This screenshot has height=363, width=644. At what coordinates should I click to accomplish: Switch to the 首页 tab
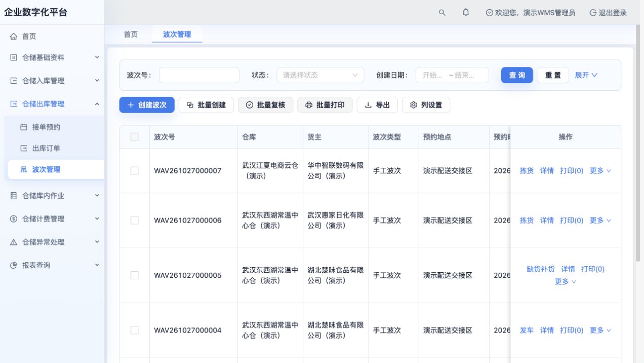tap(131, 34)
